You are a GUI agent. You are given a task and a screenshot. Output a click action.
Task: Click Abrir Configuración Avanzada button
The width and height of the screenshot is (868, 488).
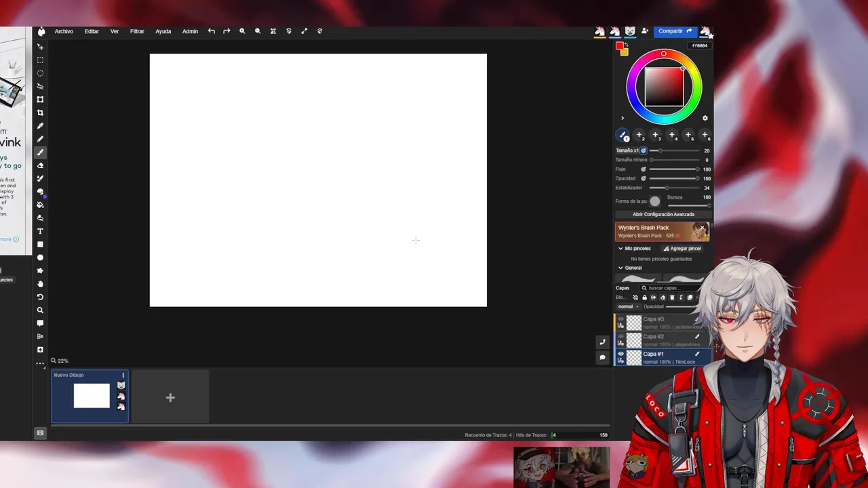(x=663, y=214)
